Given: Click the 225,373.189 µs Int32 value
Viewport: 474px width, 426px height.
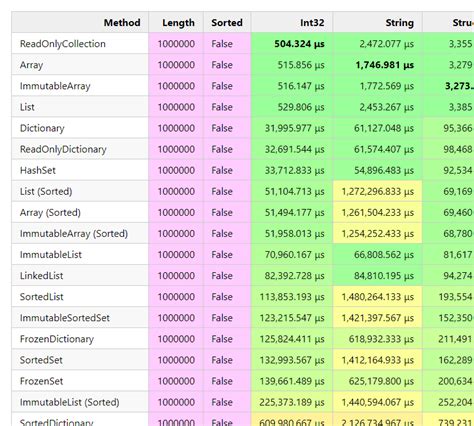Looking at the screenshot, I should (x=292, y=402).
